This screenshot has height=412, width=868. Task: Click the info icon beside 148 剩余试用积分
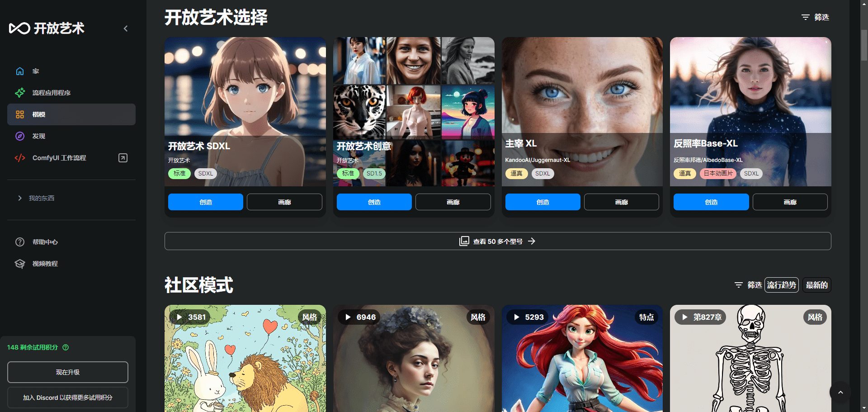pos(66,347)
